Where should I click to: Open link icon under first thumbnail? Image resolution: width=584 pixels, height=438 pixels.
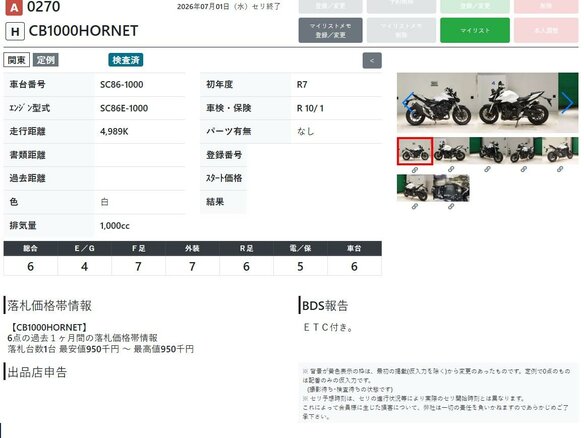click(415, 170)
